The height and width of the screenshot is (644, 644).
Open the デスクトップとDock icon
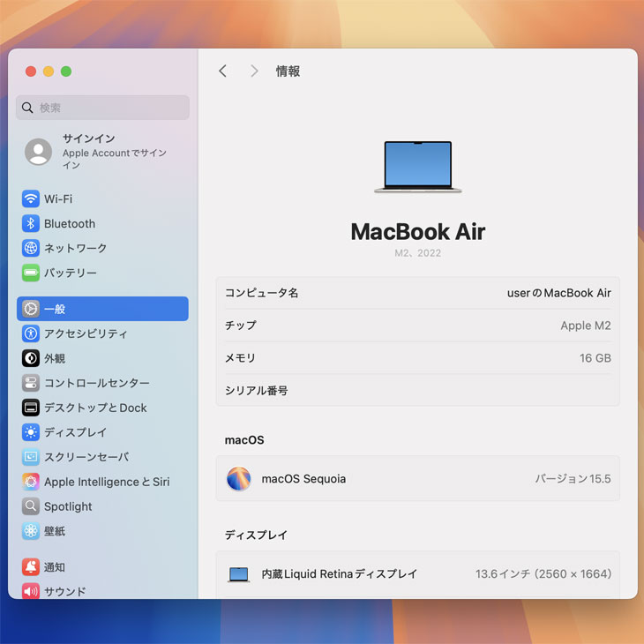click(x=31, y=408)
